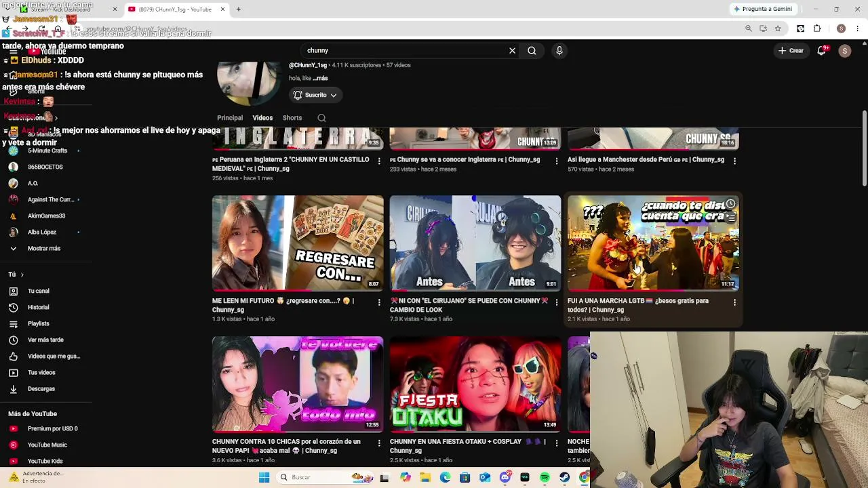This screenshot has height=488, width=868.
Task: Play the ME LEEN MI FUTURO video thumbnail
Action: click(298, 243)
